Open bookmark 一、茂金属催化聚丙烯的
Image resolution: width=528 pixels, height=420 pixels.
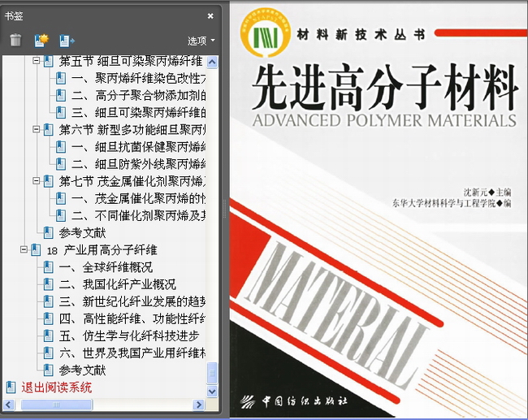(x=138, y=198)
